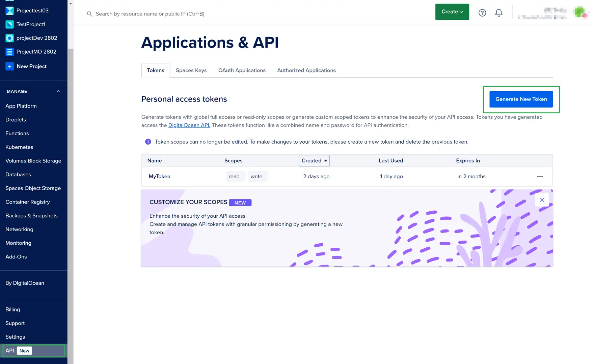Open the MyToken token name

click(159, 177)
